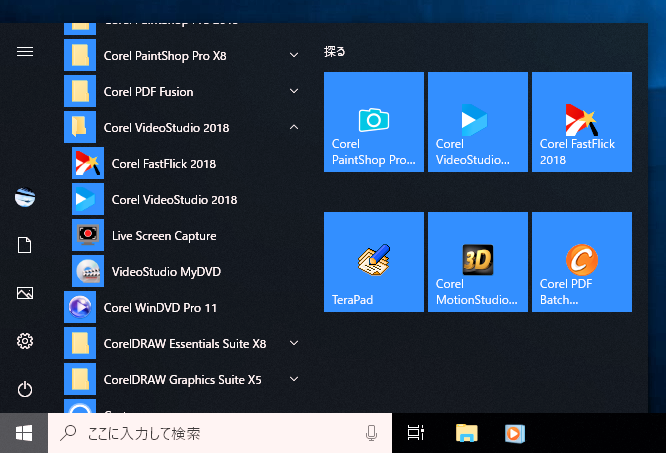Launch VideoStudio MyDVD
Image resolution: width=666 pixels, height=453 pixels.
pyautogui.click(x=165, y=272)
